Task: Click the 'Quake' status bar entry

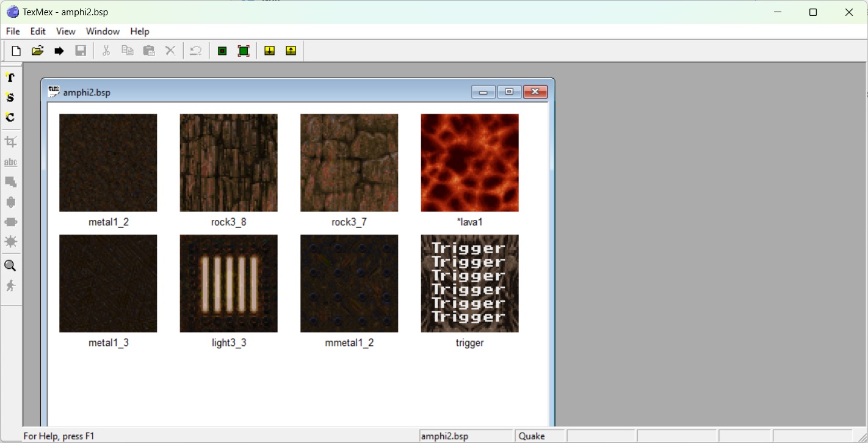Action: click(x=540, y=436)
